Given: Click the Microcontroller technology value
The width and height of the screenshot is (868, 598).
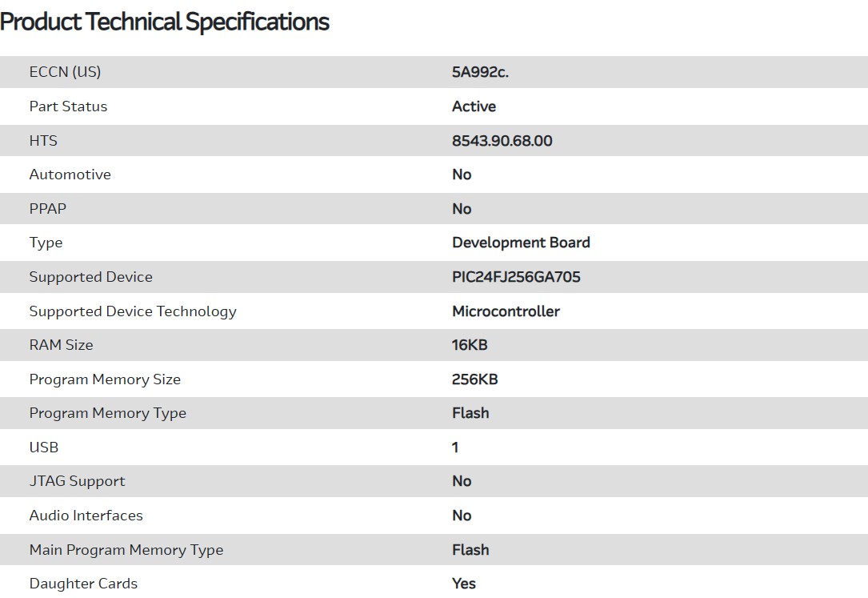Looking at the screenshot, I should [506, 311].
